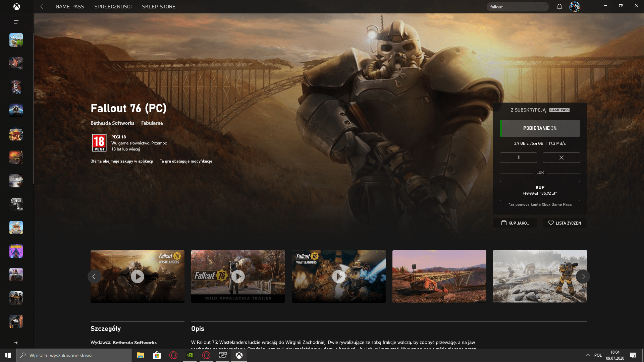Click Kup Jako gift button
Image resolution: width=644 pixels, height=362 pixels.
[x=515, y=223]
